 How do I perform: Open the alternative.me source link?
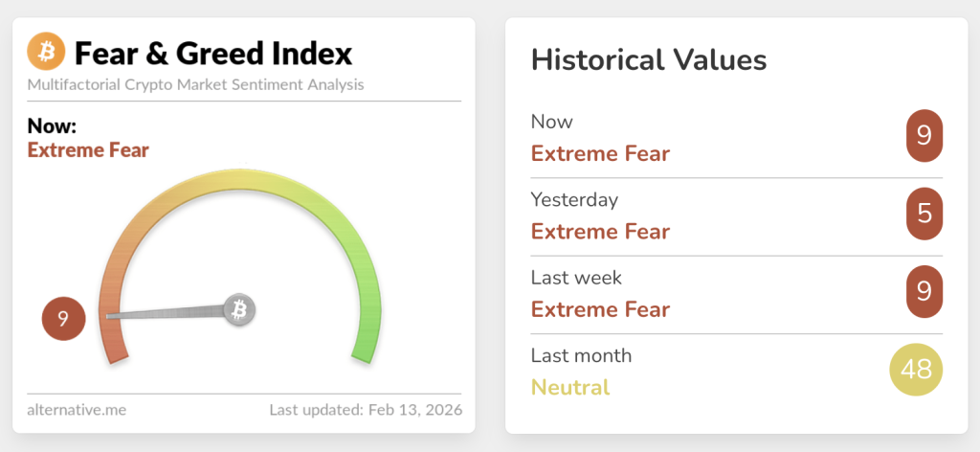[x=77, y=410]
